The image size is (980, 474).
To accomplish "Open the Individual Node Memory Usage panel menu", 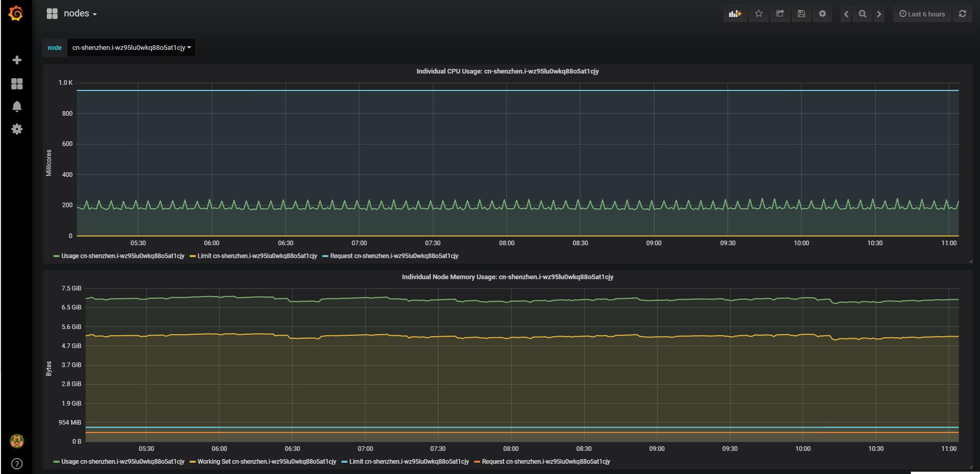I will (507, 277).
